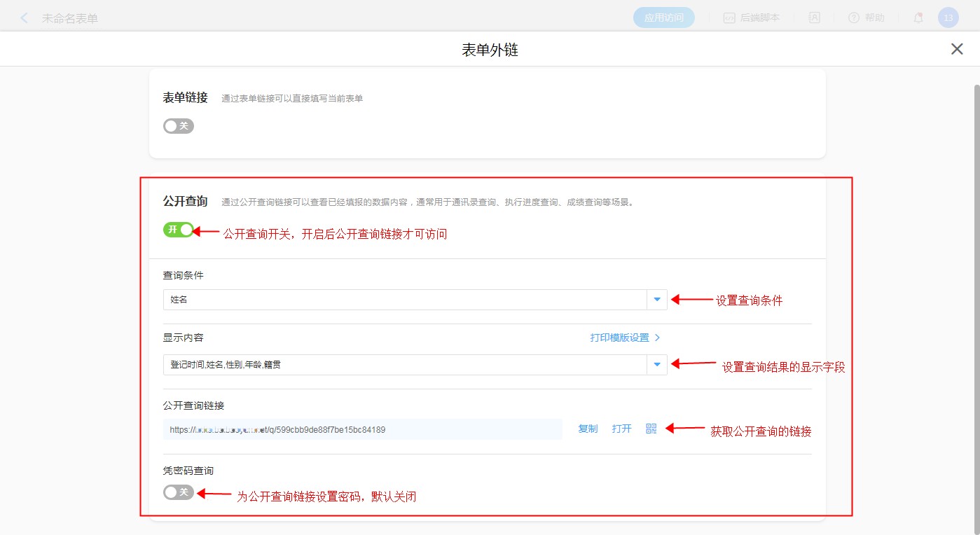Expand the 显示内容 fields dropdown
Image resolution: width=980 pixels, height=535 pixels.
(x=656, y=365)
